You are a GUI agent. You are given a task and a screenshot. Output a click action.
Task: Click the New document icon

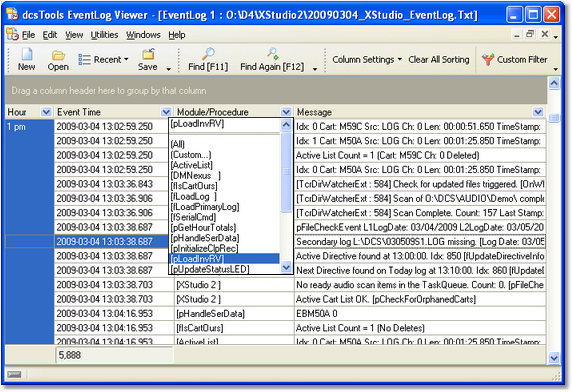(x=27, y=54)
